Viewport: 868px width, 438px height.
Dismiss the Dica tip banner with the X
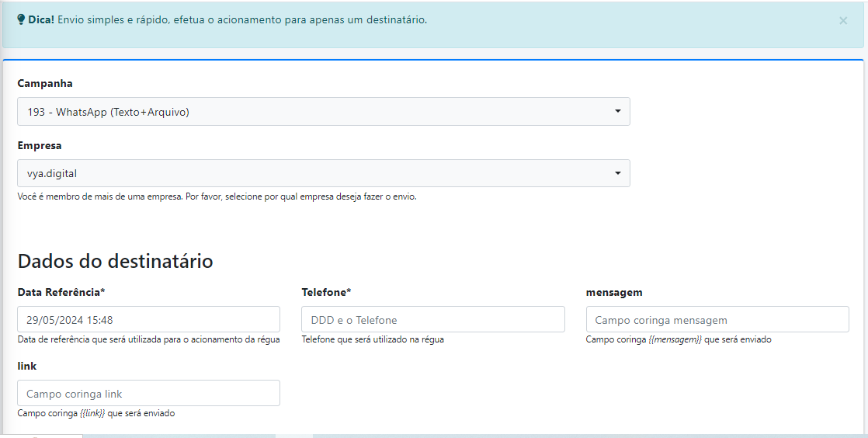tap(843, 21)
